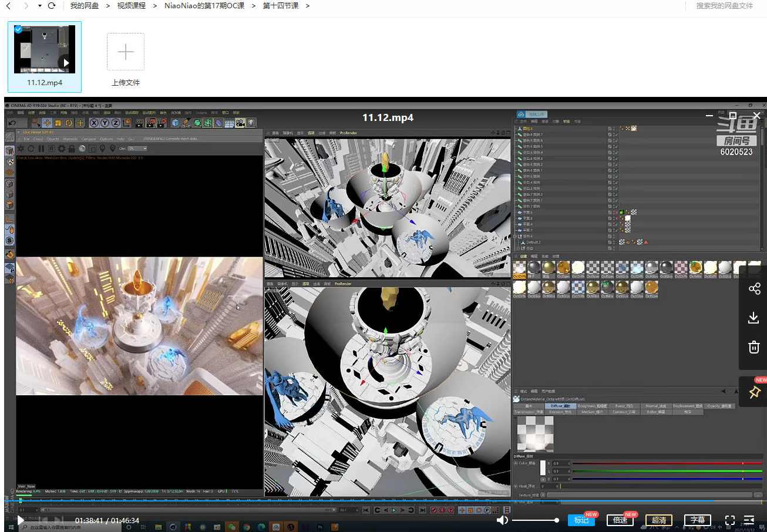Open the Cube primitive icon

pyautogui.click(x=173, y=123)
